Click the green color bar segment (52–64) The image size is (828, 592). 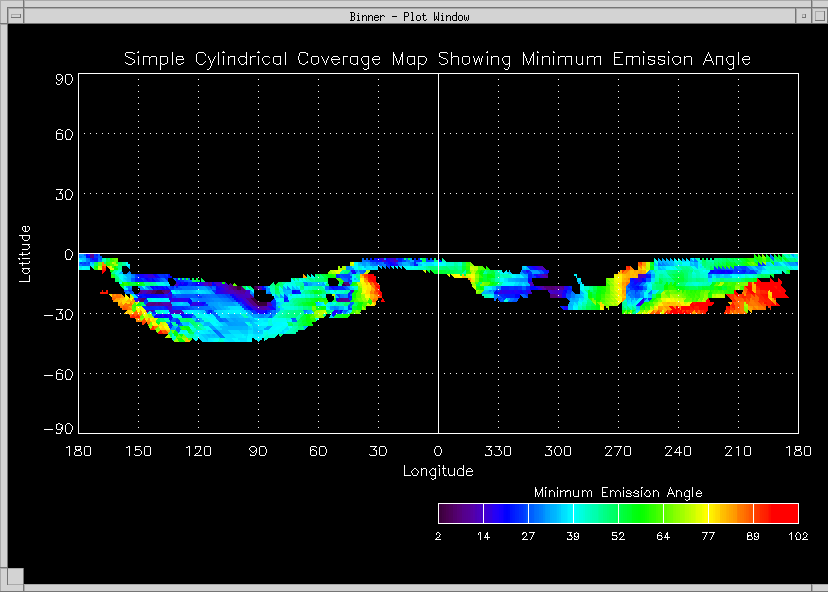[x=640, y=514]
